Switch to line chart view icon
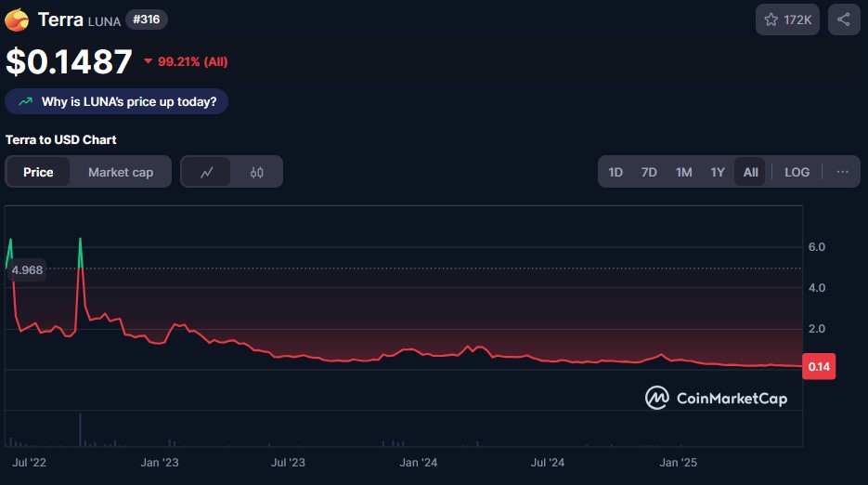Viewport: 868px width, 485px height. tap(206, 173)
